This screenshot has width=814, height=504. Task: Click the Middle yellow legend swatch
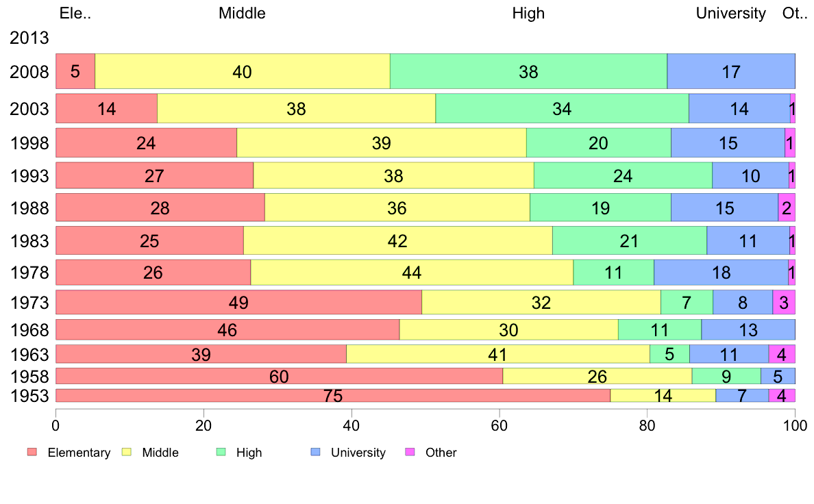pyautogui.click(x=126, y=452)
